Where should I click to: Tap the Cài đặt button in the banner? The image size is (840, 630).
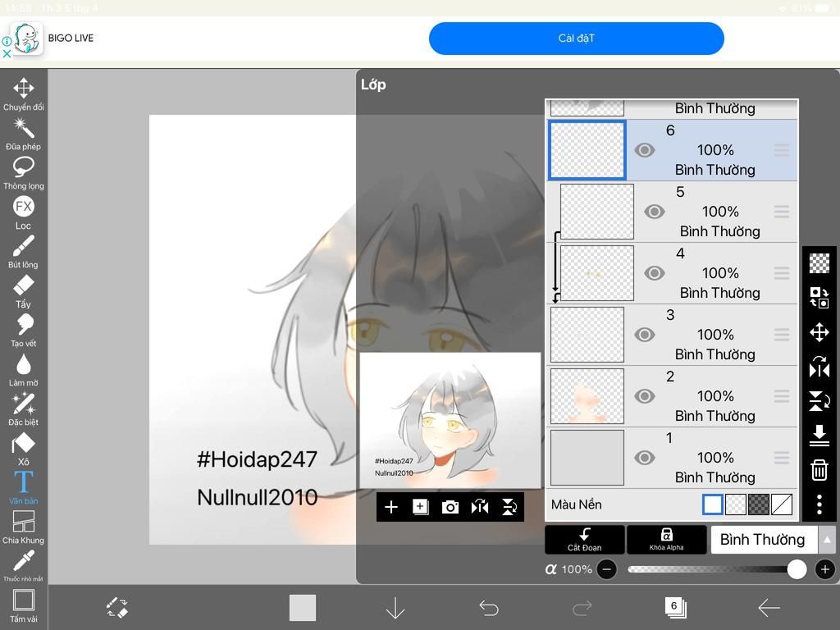[x=576, y=38]
